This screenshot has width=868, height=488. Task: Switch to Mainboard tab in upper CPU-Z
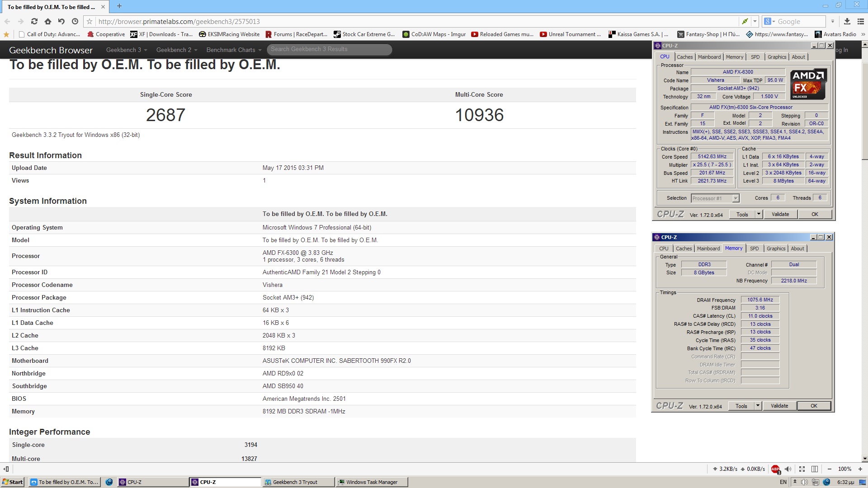click(709, 57)
